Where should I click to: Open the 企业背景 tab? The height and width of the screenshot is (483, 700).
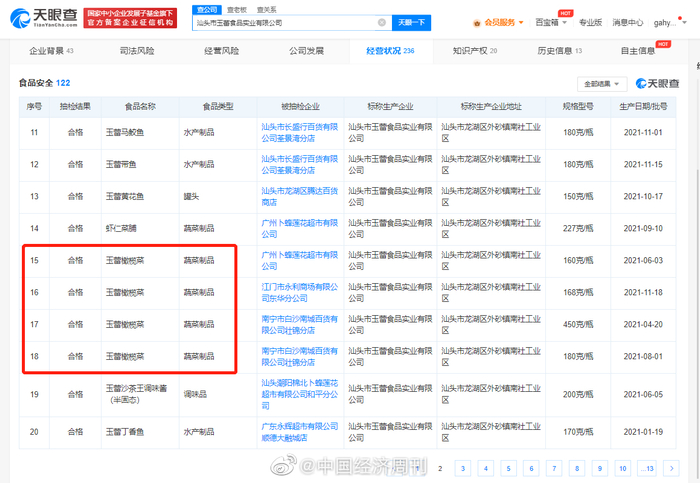pos(51,51)
